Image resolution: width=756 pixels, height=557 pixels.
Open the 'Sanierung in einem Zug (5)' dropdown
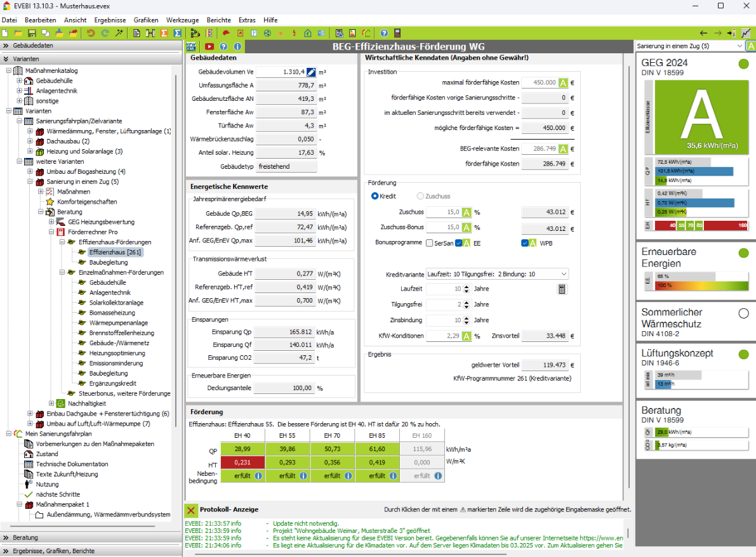(739, 46)
